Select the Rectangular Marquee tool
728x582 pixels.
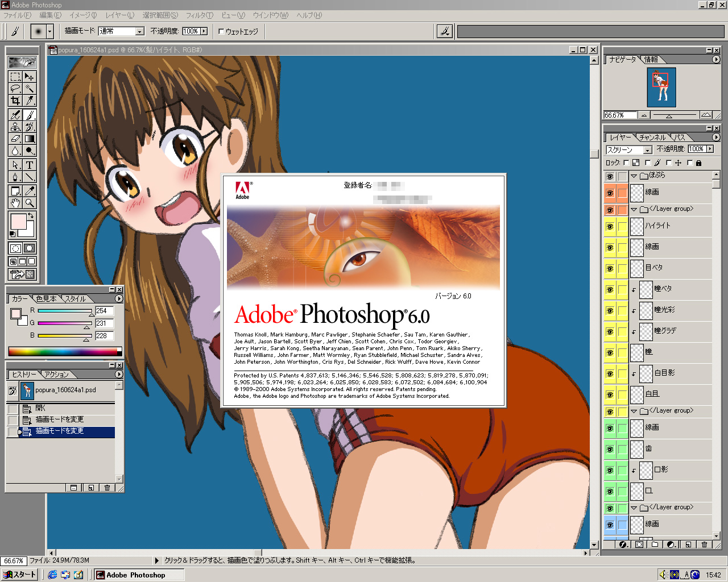coord(15,77)
